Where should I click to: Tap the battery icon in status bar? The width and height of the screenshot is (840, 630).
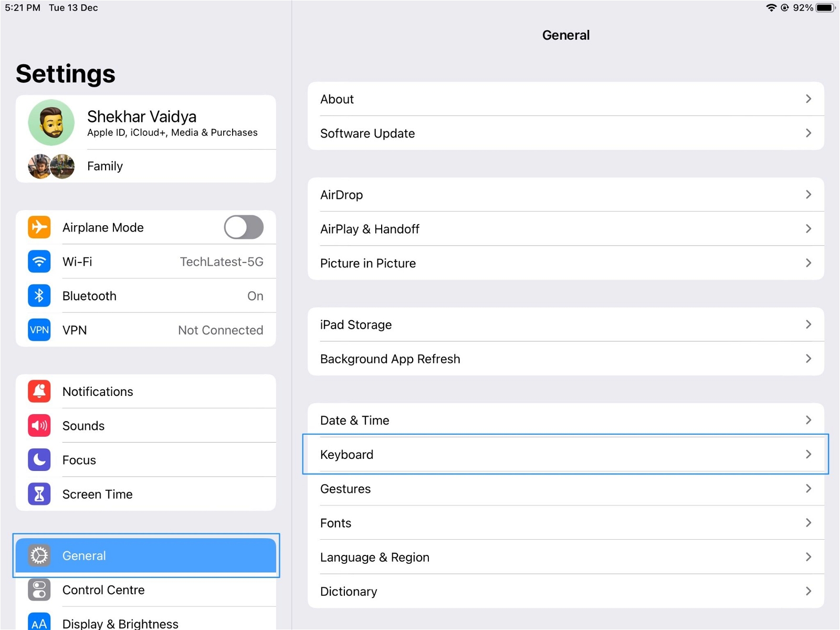825,8
